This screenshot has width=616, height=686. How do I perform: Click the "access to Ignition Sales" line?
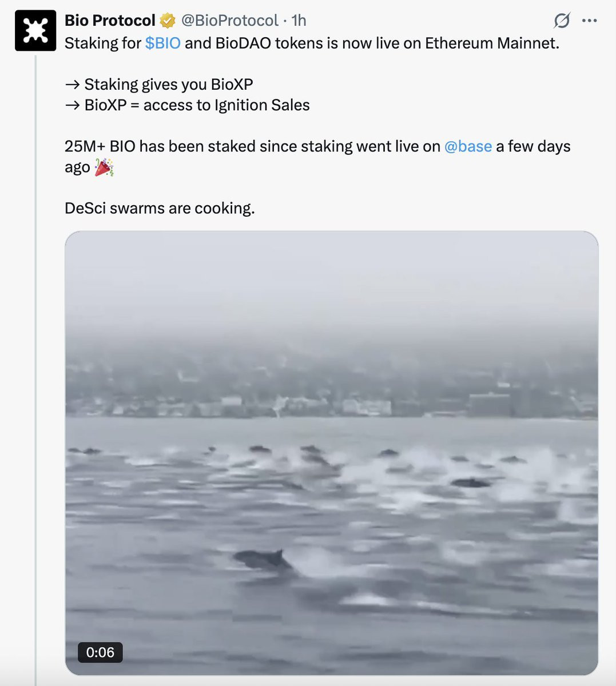coord(226,105)
